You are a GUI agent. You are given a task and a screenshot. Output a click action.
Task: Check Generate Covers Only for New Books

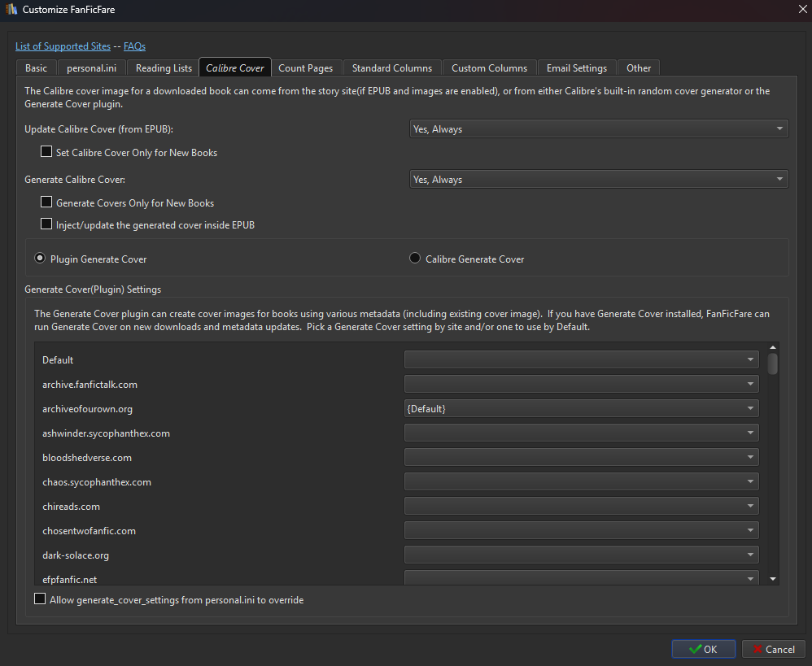pyautogui.click(x=46, y=202)
